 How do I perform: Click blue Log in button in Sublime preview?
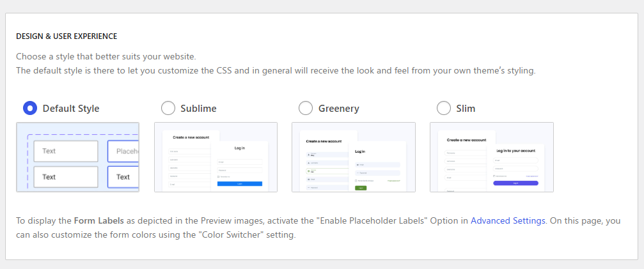pos(239,184)
